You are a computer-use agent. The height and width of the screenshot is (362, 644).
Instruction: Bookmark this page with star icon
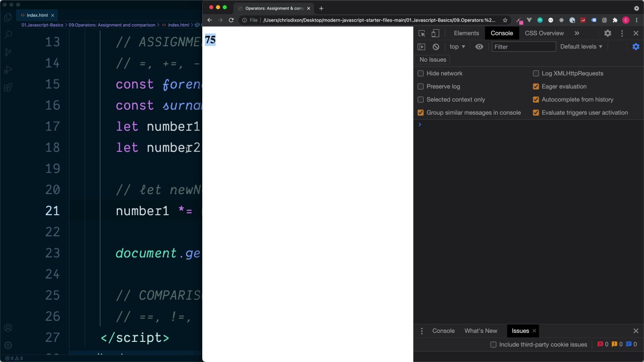tap(505, 20)
